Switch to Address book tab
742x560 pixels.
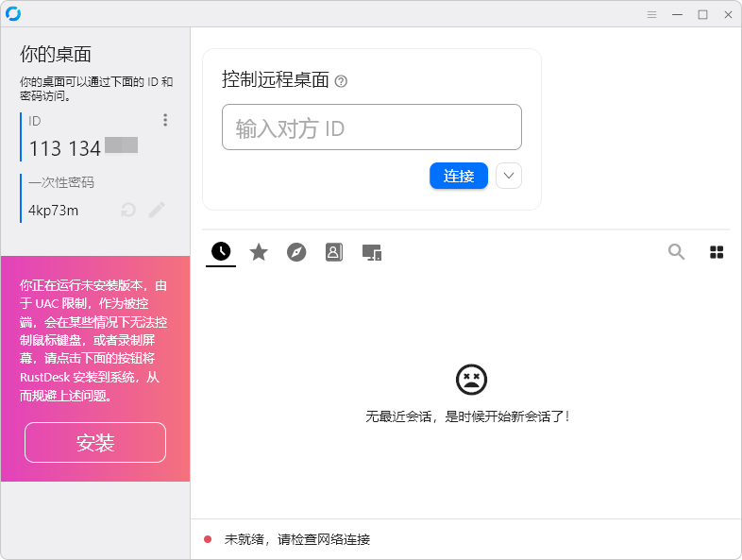pyautogui.click(x=334, y=252)
